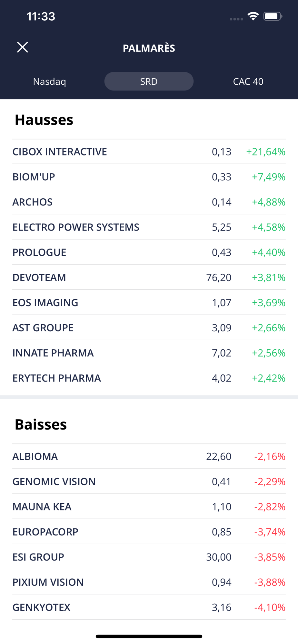Viewport: 298px width, 644px height.
Task: Close the Palmarès screen with the X
Action: [23, 47]
